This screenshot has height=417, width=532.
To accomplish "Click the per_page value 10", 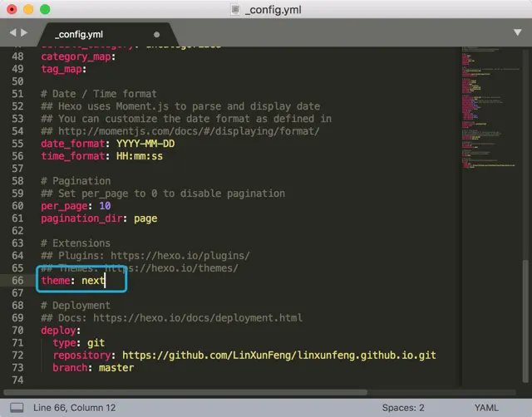I will (x=105, y=206).
